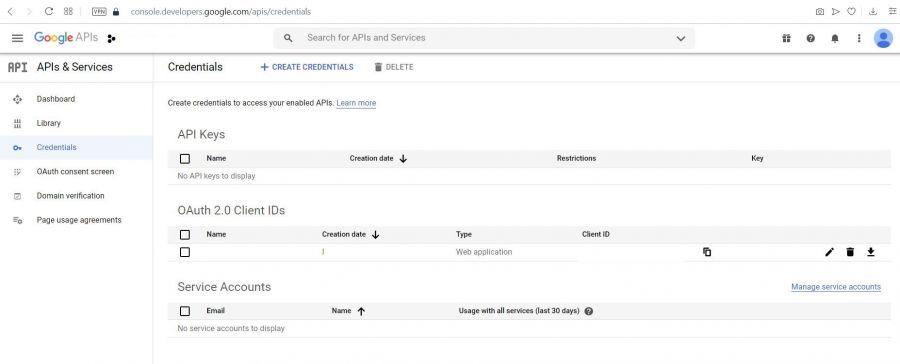Open the three-dot settings menu

point(859,38)
